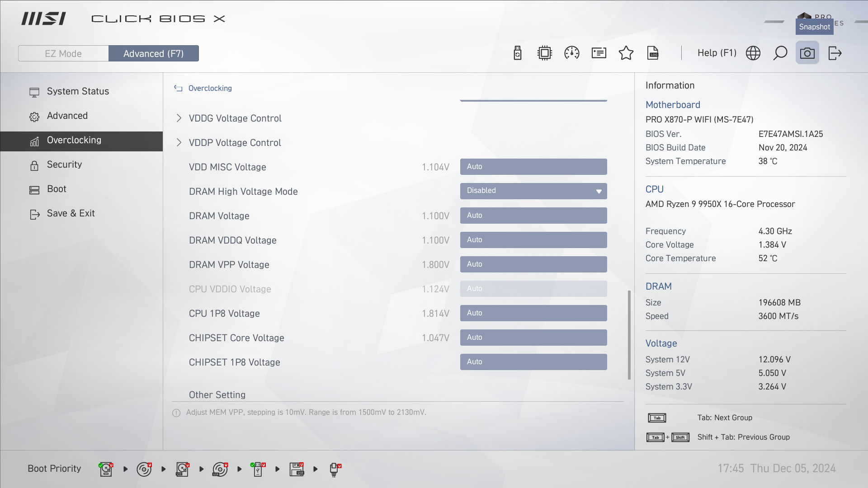Open Security menu
This screenshot has width=868, height=488.
pos(81,164)
